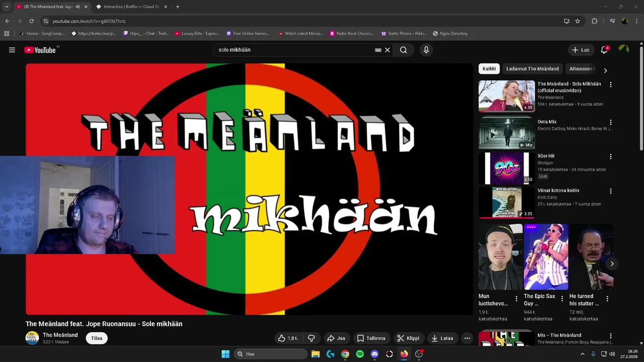Show more filter chips with the right arrow

point(605,70)
